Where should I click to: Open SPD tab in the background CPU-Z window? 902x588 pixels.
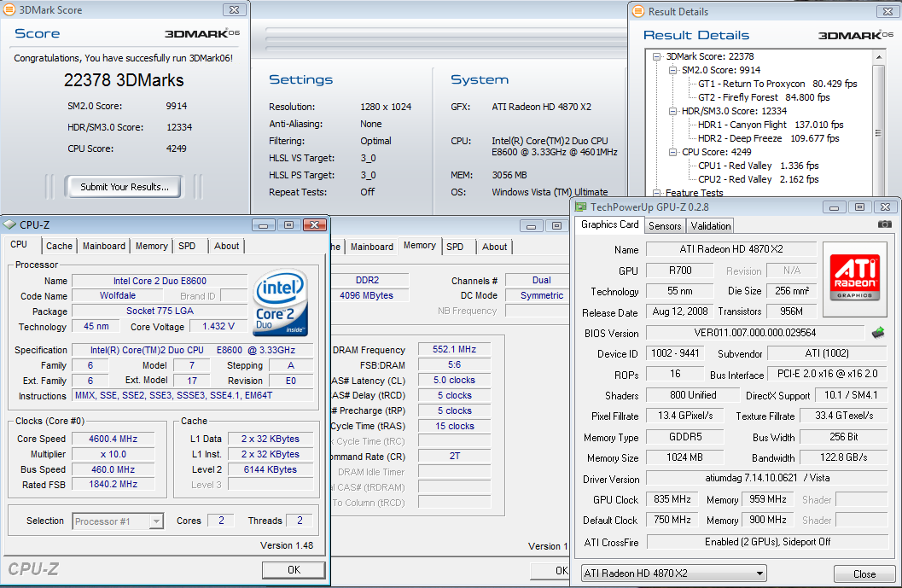[455, 247]
